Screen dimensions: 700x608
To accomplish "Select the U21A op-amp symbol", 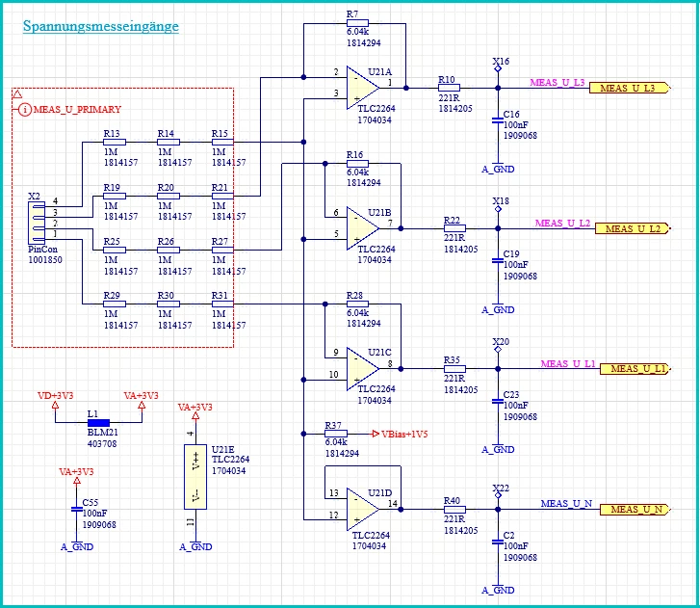I will coord(362,88).
